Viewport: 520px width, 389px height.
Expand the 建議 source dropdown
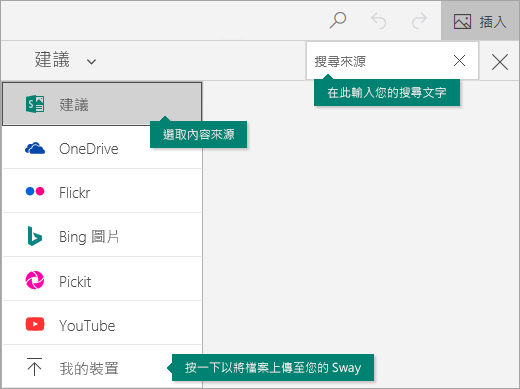(65, 60)
